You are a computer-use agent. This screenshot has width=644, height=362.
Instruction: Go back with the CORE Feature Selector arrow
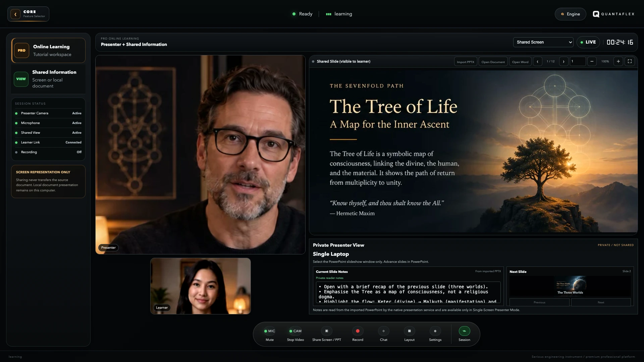(x=15, y=14)
